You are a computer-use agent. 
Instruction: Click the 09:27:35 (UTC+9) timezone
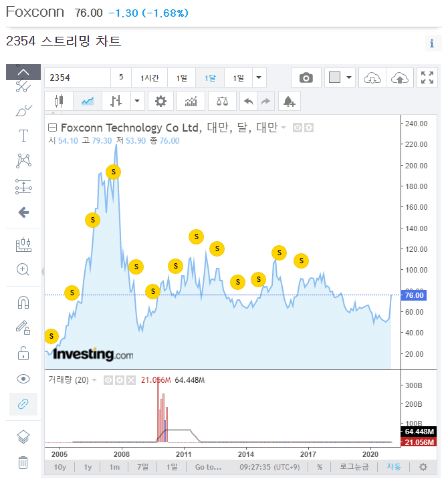click(x=269, y=467)
